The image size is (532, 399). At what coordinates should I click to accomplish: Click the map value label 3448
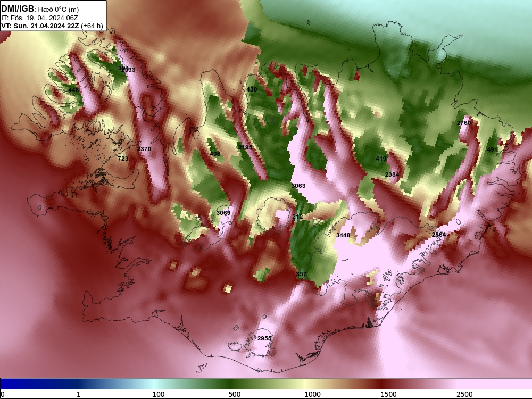click(343, 235)
